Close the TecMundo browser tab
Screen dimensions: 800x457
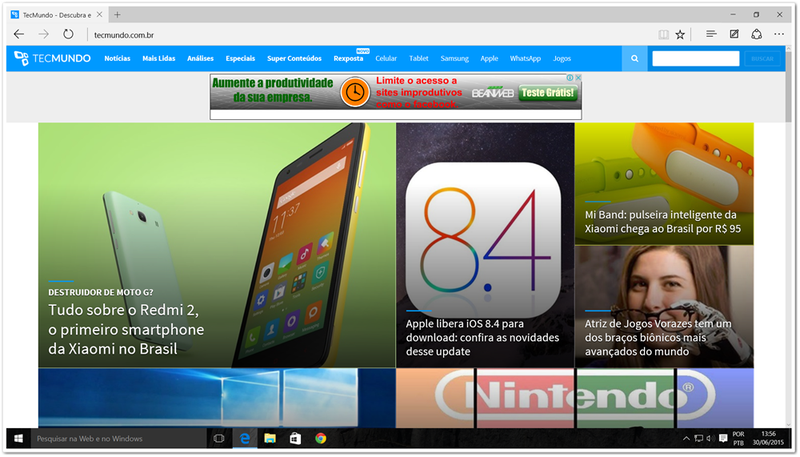(x=99, y=15)
